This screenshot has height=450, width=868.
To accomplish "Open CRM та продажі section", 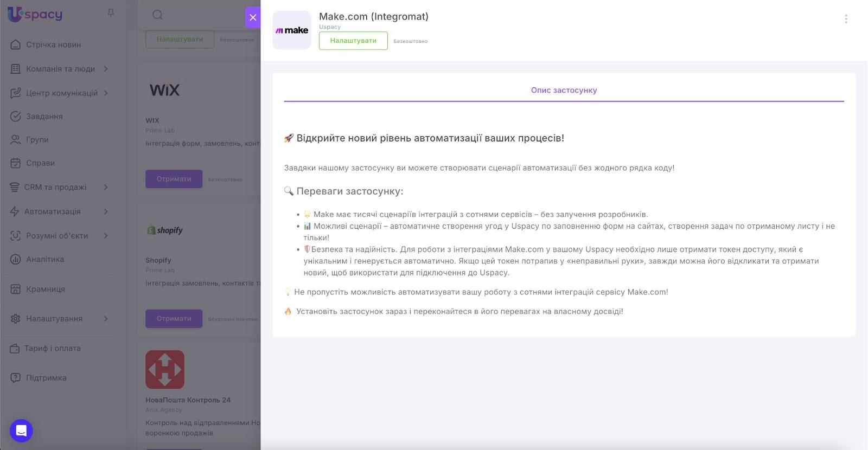I will (x=55, y=187).
